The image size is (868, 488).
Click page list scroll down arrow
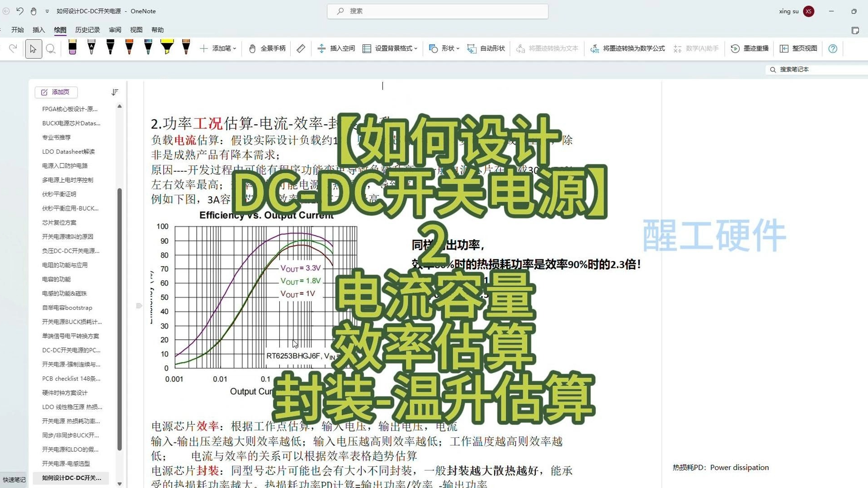coord(119,483)
